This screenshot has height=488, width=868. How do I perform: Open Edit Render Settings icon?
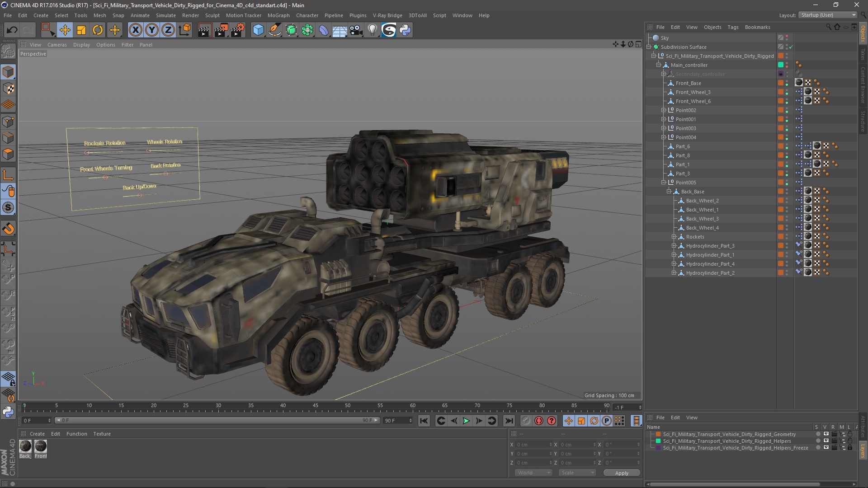pyautogui.click(x=237, y=30)
